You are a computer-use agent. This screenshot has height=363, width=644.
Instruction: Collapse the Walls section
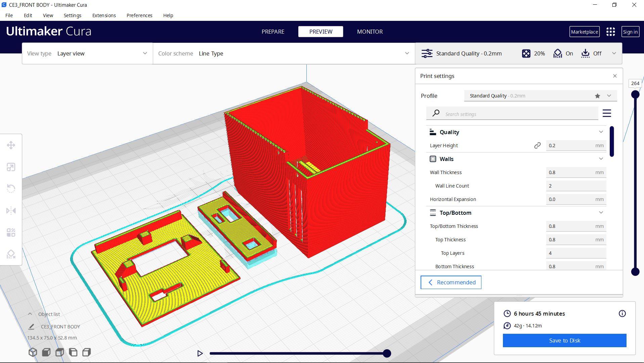point(601,159)
